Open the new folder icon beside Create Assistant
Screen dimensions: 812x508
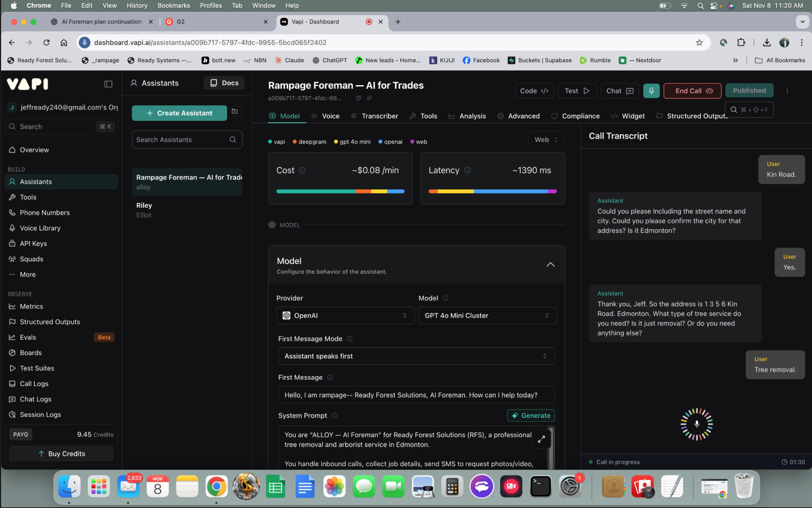pos(235,111)
